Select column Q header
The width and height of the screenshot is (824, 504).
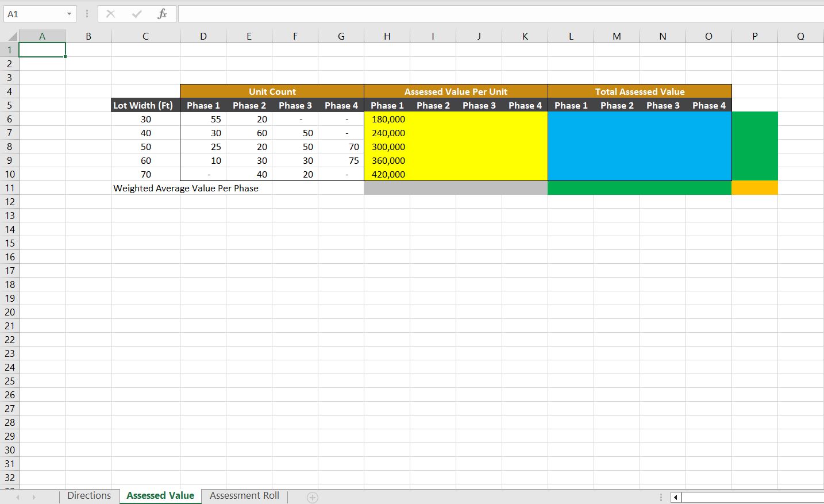click(800, 36)
